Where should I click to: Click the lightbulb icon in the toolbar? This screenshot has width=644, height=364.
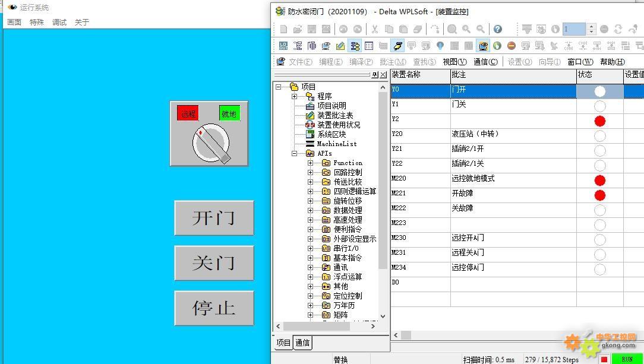[x=440, y=46]
